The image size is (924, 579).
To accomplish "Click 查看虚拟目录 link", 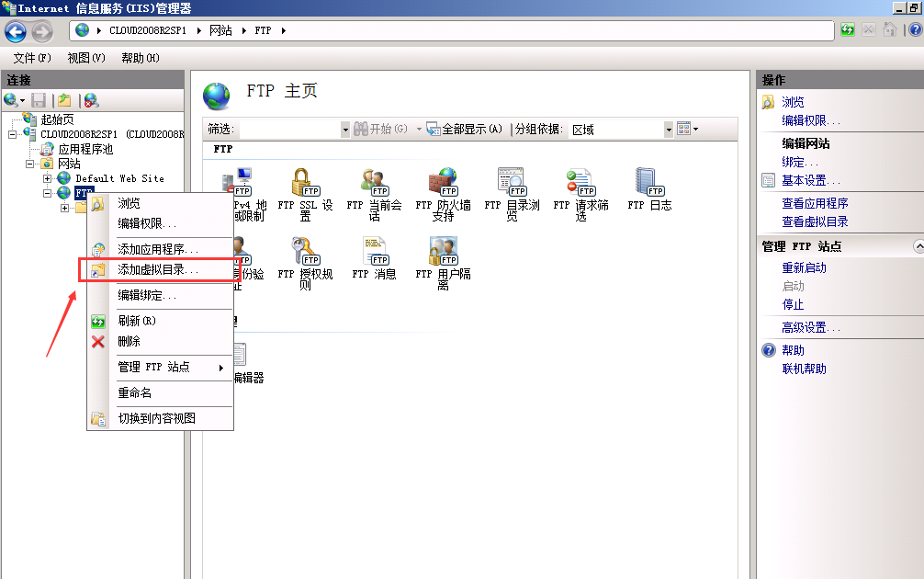I will tap(815, 221).
